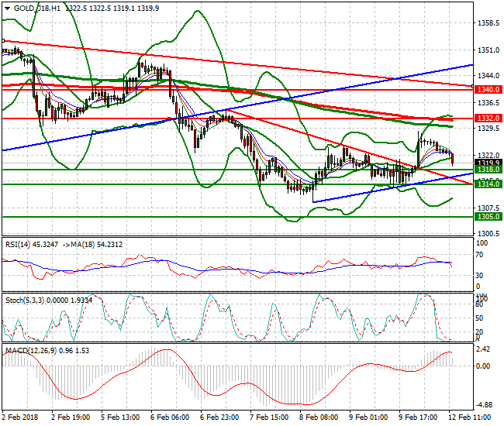Select the 9 Feb 01:00 time label

[368, 417]
